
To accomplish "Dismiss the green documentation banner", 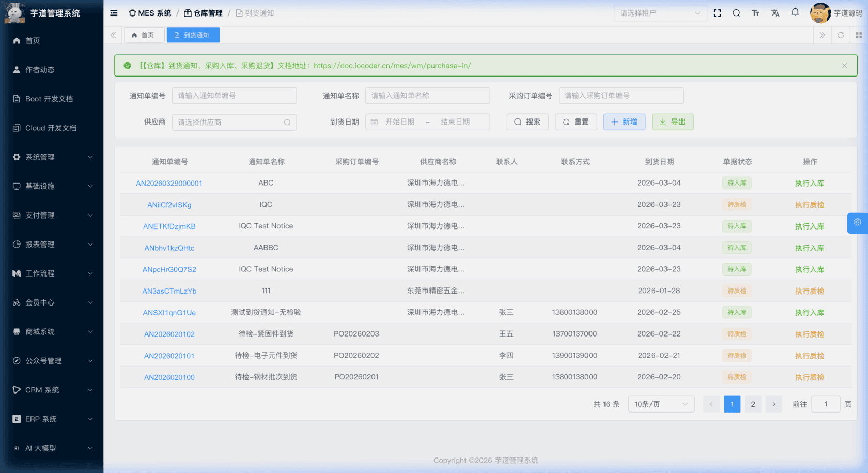I will click(x=844, y=65).
